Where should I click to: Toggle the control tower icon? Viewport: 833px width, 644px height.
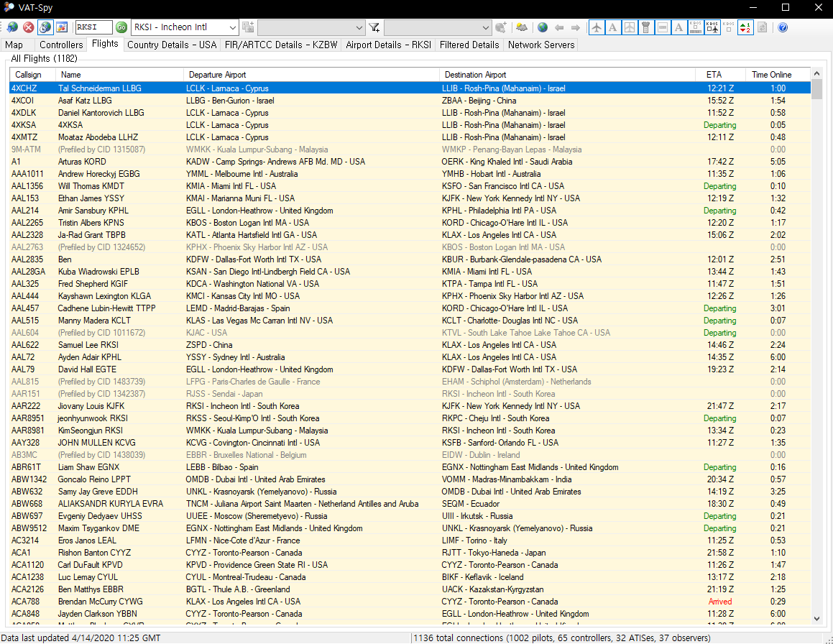click(x=646, y=27)
